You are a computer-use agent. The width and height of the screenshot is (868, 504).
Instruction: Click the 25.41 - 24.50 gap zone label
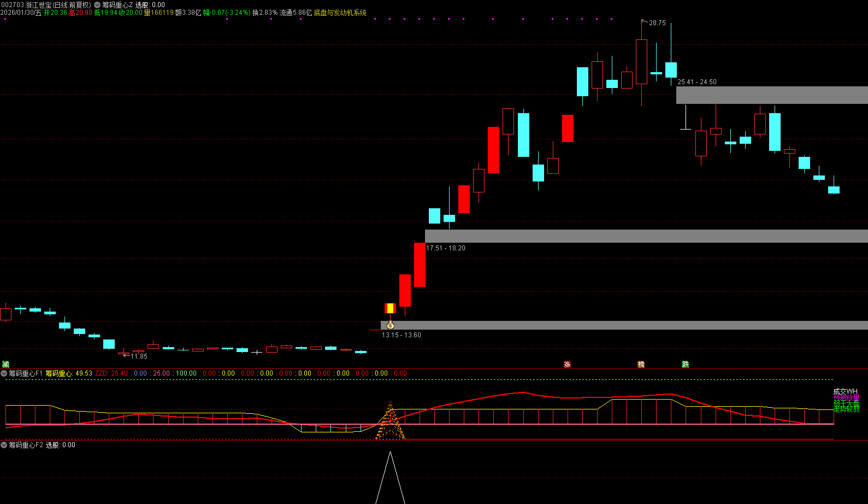pos(697,82)
